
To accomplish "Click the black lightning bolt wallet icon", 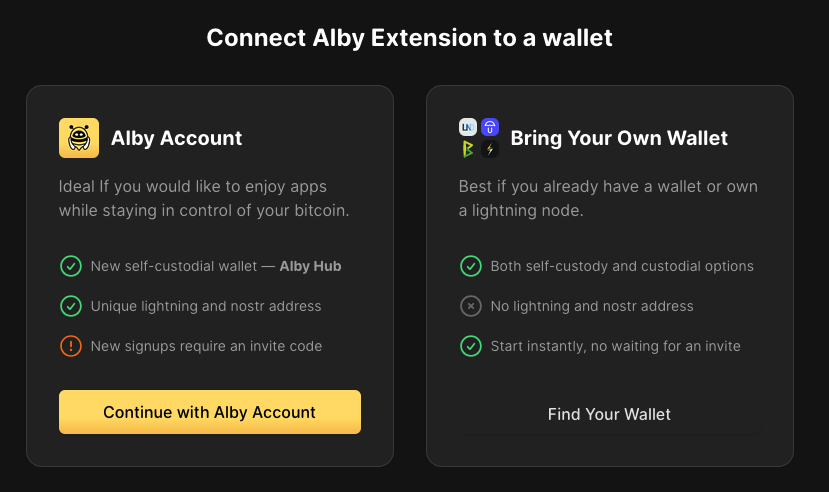I will [490, 149].
